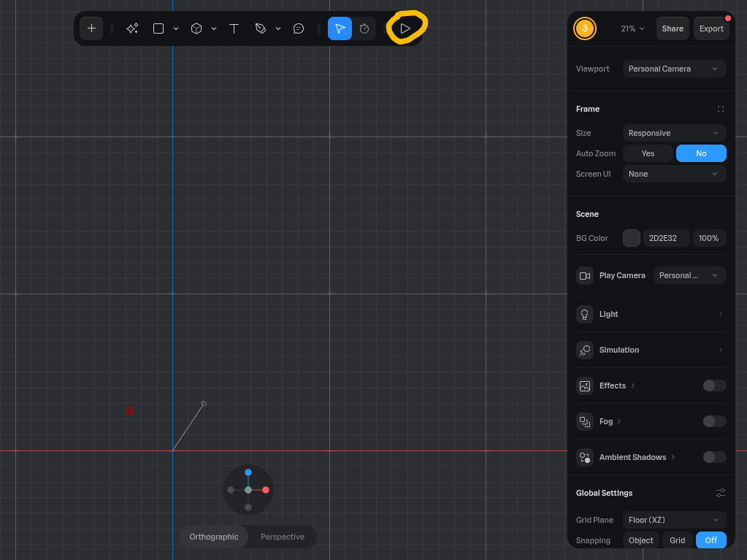This screenshot has width=747, height=560.
Task: Click the plus add-object button
Action: 91,28
